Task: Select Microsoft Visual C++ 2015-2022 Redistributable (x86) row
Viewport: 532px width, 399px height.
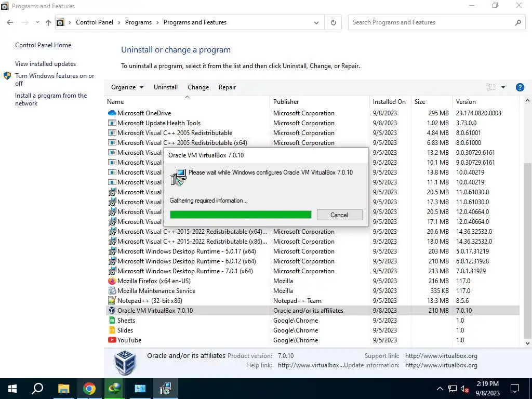Action: coord(312,242)
